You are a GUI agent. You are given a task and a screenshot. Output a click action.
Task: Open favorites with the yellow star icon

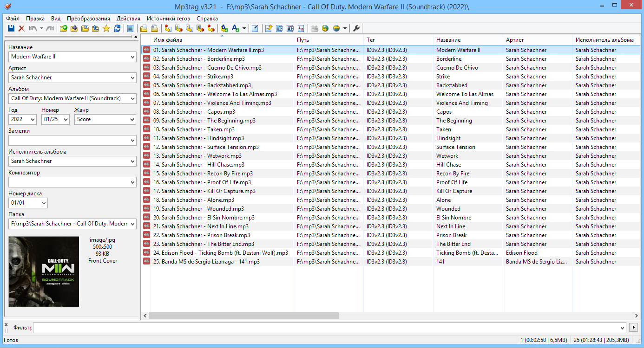tap(106, 28)
